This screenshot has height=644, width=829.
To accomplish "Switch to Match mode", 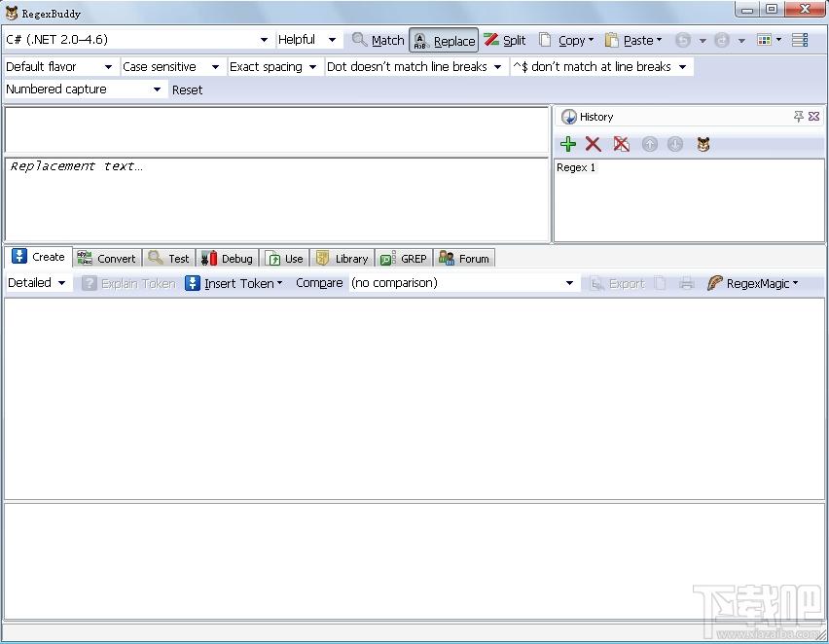I will [378, 40].
